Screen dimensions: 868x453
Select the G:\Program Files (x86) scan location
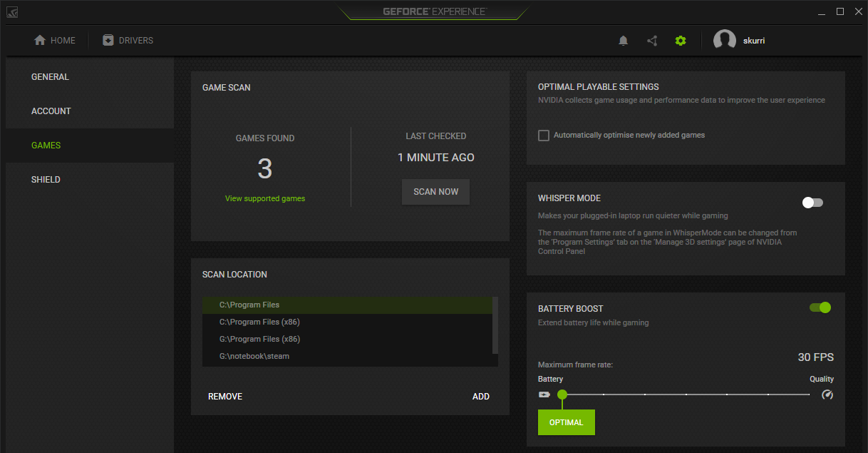pos(347,340)
